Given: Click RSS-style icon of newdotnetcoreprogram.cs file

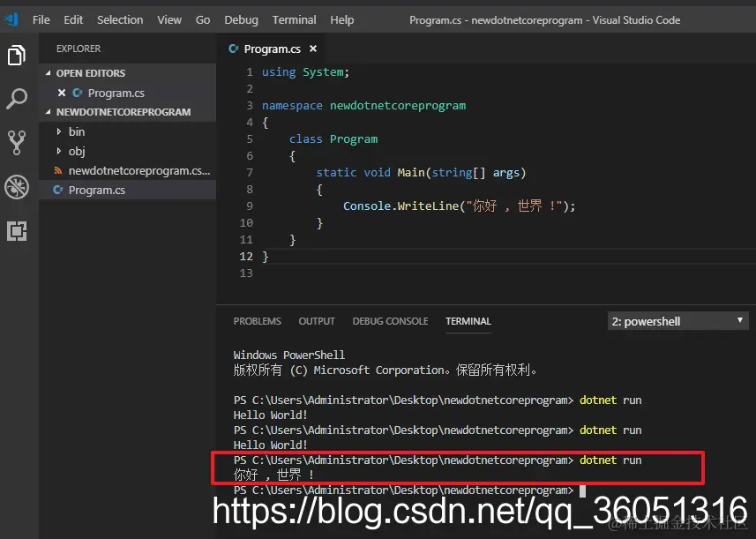Looking at the screenshot, I should tap(58, 170).
